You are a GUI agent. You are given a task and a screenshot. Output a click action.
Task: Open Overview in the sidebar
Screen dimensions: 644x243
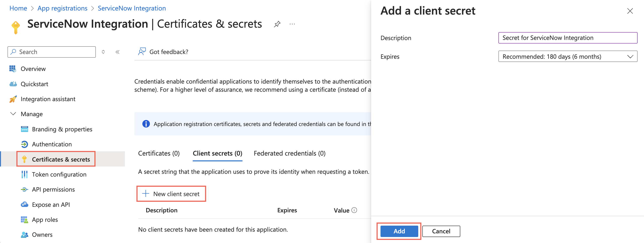tap(33, 69)
